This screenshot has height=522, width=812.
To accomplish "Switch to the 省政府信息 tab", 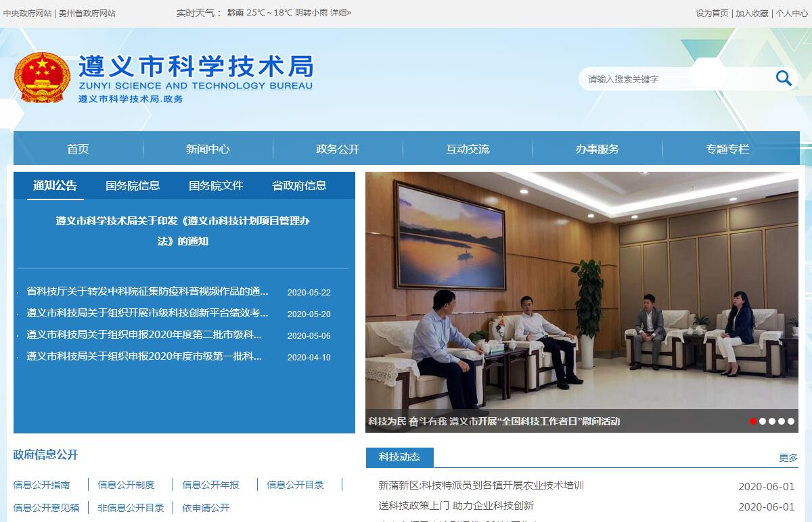I will [299, 186].
